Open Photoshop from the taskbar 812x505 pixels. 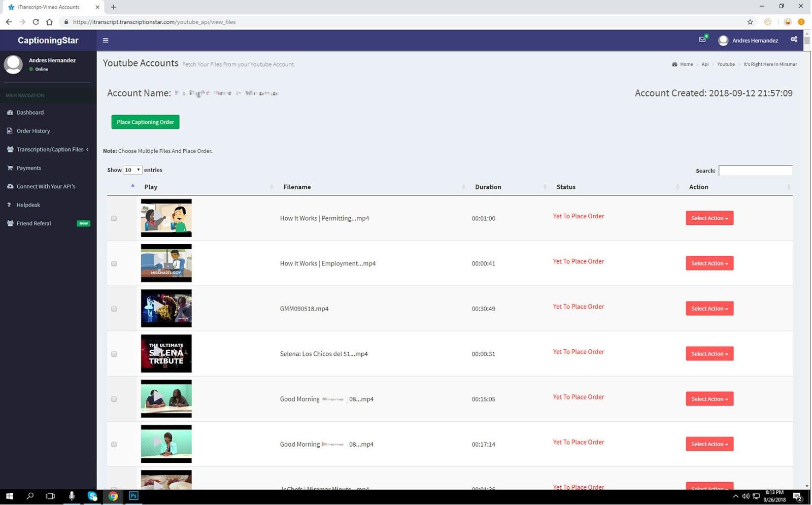(x=134, y=496)
